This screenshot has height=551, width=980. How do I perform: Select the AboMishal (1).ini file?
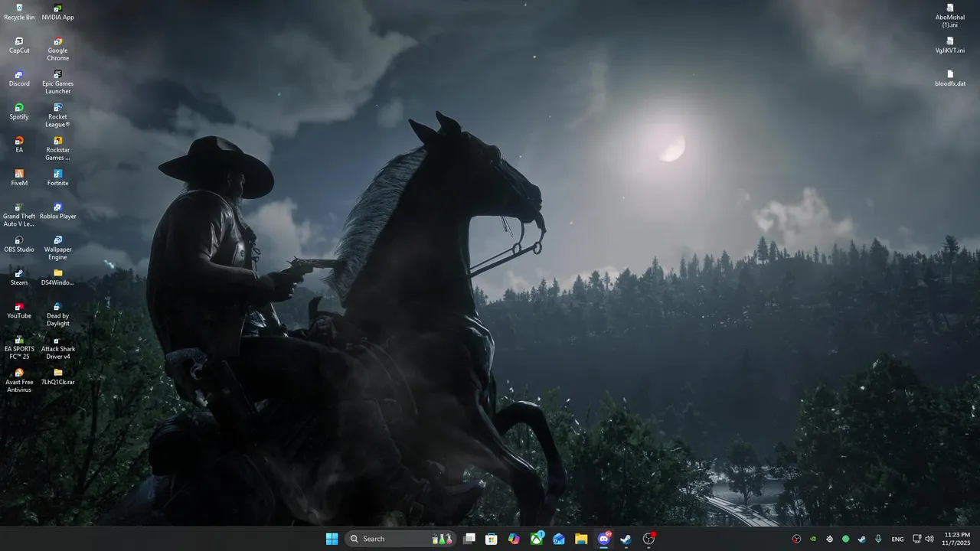949,16
